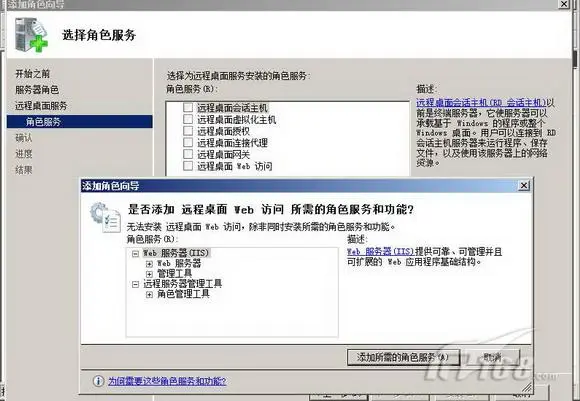Expand the 管理工具 tree node
The height and width of the screenshot is (401, 580).
point(149,274)
